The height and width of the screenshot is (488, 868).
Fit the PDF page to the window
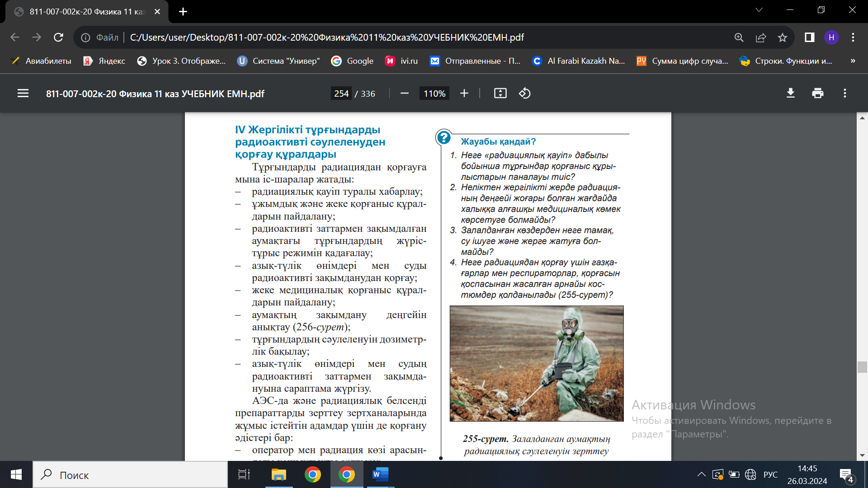[500, 94]
